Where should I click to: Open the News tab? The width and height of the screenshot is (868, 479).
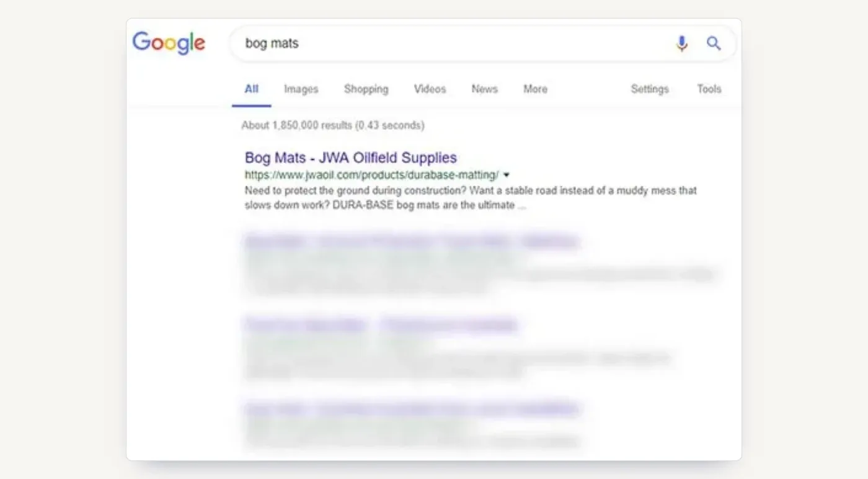[x=484, y=89]
